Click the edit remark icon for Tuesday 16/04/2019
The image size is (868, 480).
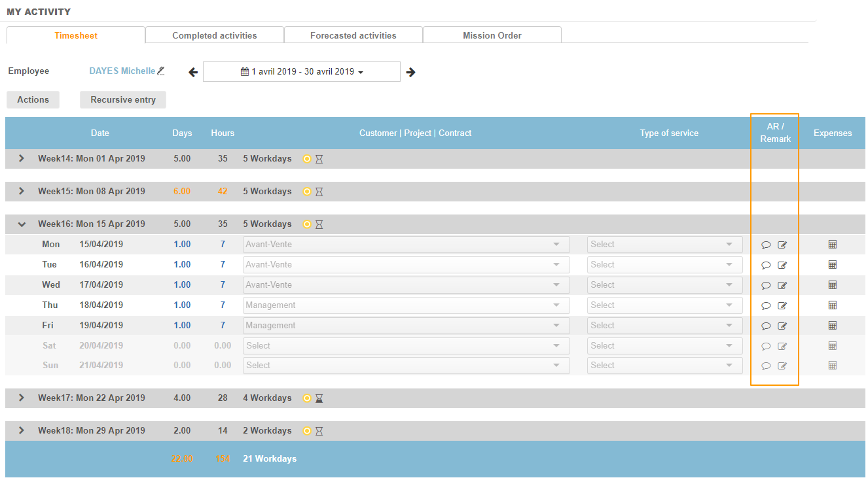tap(782, 266)
